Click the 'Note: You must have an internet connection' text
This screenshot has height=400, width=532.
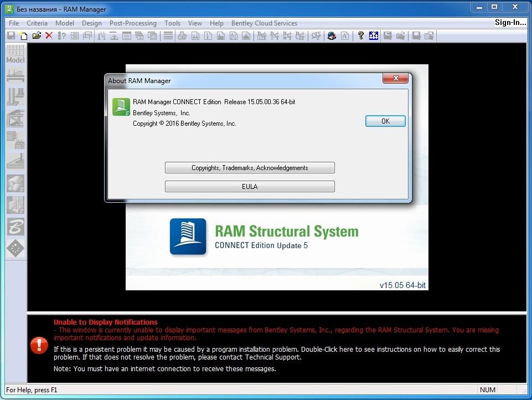click(164, 369)
